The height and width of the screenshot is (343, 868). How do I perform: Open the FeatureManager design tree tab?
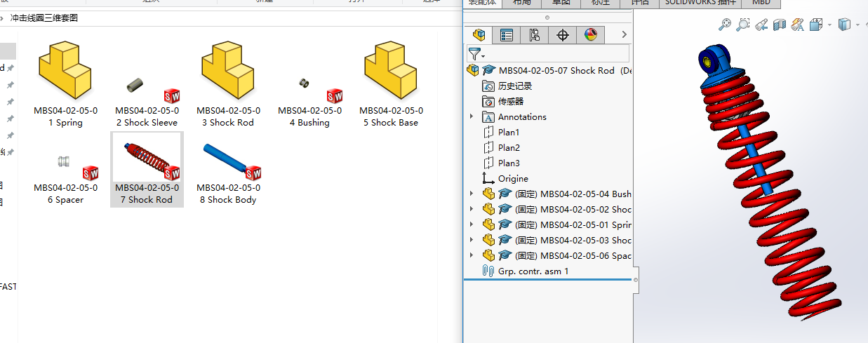[479, 34]
